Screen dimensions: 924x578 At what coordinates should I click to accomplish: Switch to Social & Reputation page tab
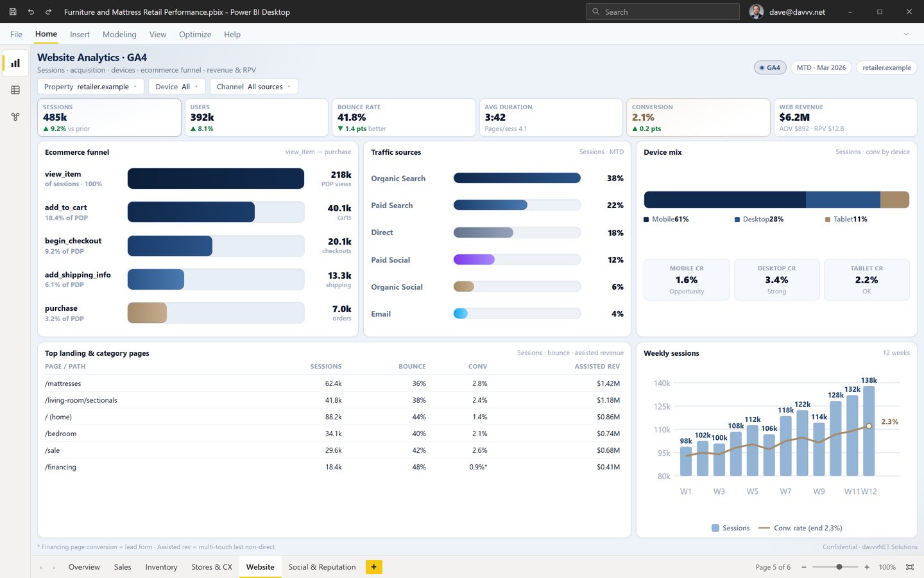[322, 567]
